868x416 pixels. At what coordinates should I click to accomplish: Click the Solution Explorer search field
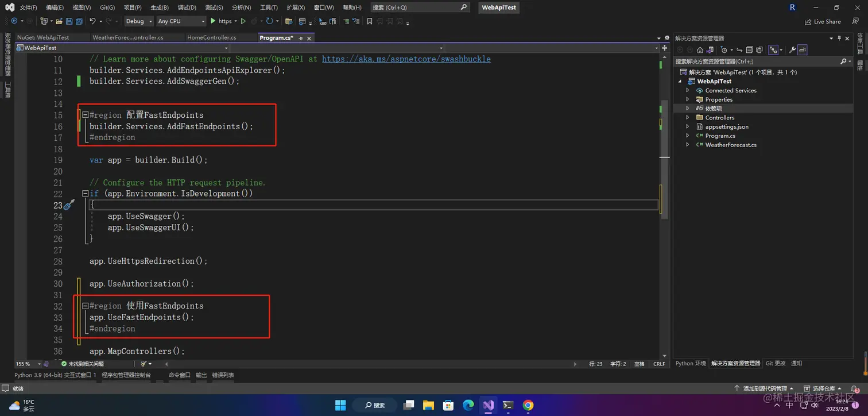click(x=762, y=61)
